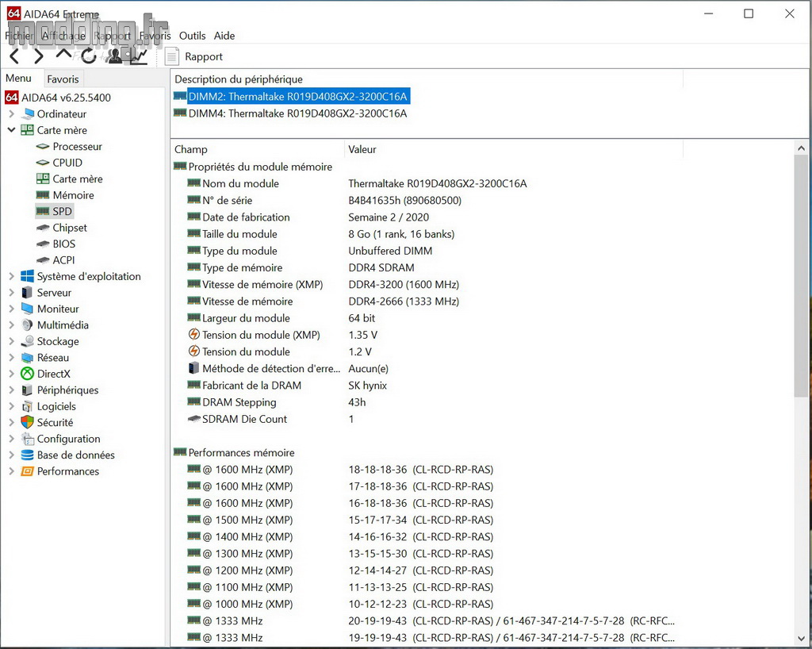Click the vertical scrollbar thumb

(801, 276)
